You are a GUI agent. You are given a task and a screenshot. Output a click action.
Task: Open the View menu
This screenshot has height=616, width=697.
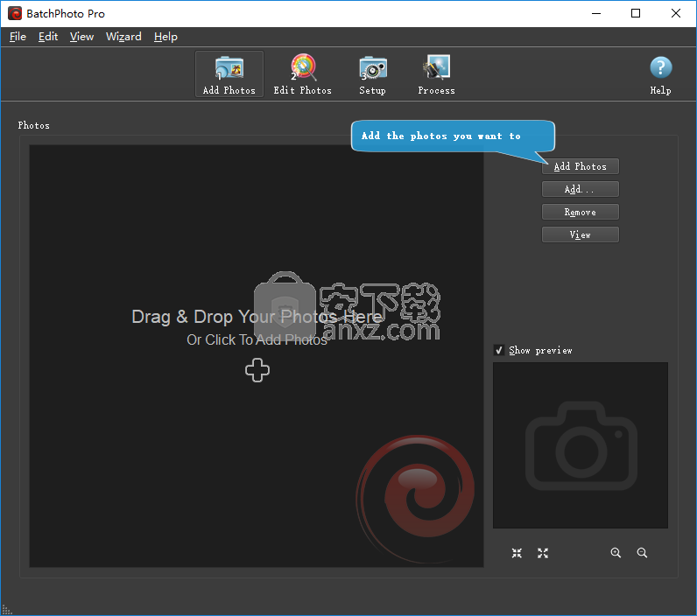point(81,37)
